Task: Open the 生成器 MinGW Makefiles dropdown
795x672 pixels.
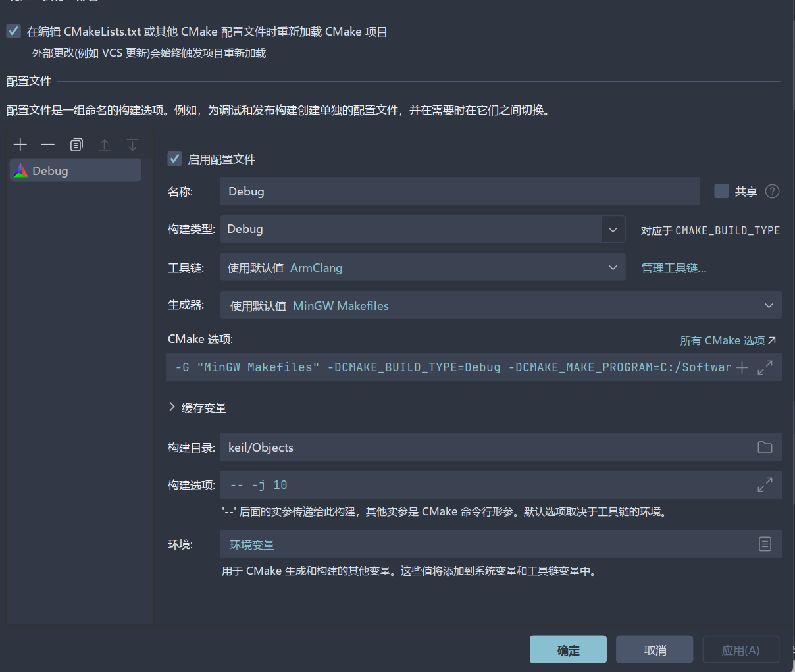Action: click(501, 305)
